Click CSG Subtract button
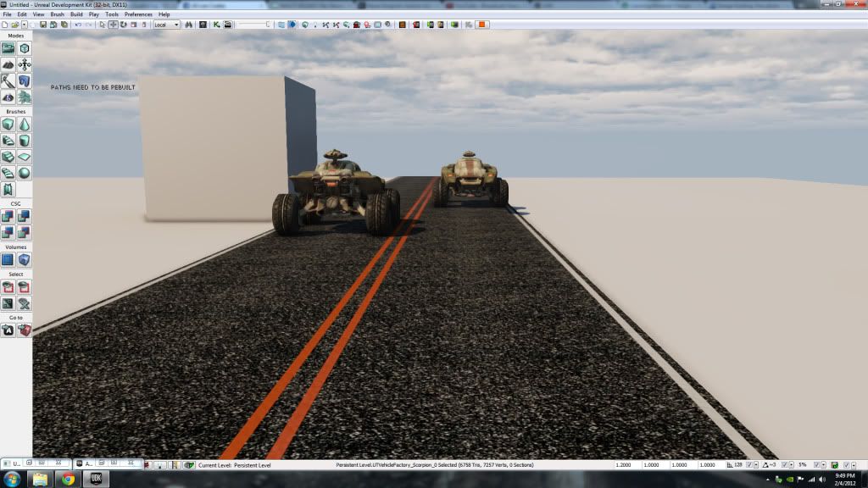 (24, 216)
